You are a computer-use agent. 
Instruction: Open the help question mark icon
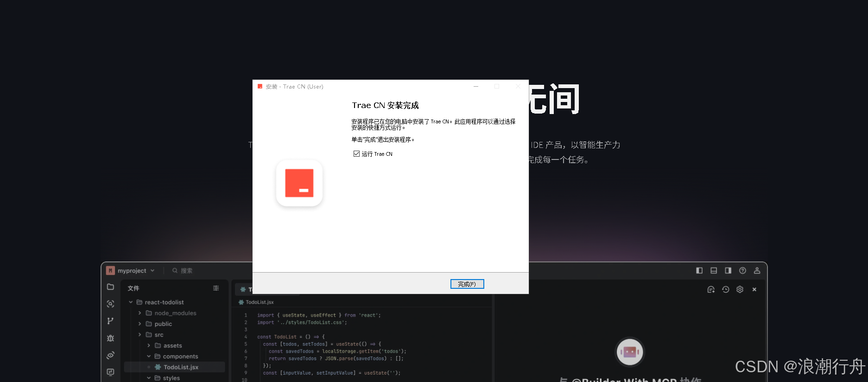pos(742,271)
